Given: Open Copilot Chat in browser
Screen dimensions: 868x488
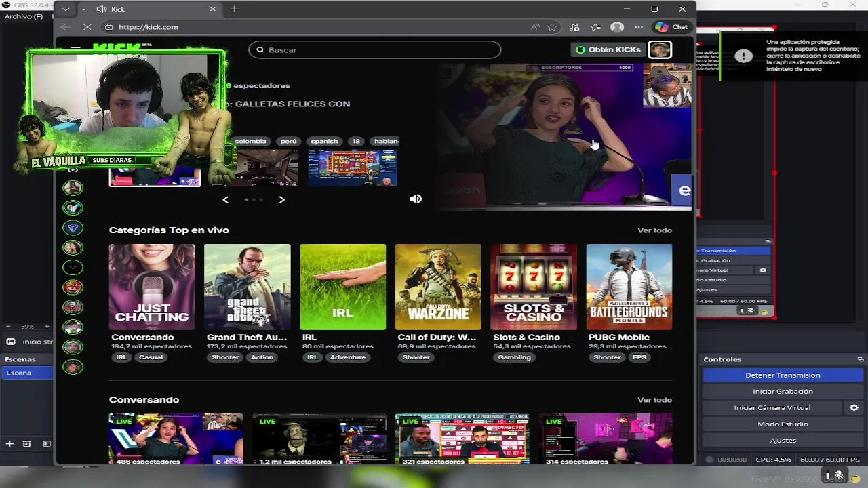Looking at the screenshot, I should tap(671, 27).
